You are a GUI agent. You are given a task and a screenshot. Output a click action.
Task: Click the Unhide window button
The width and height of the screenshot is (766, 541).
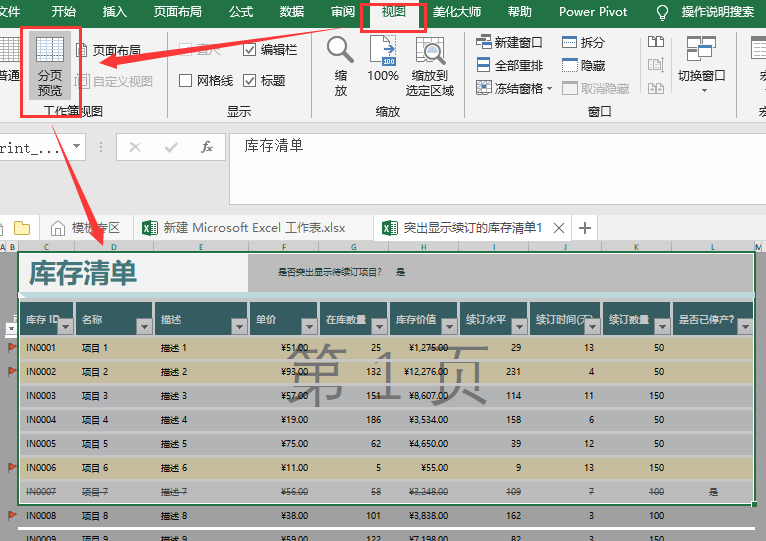(596, 88)
